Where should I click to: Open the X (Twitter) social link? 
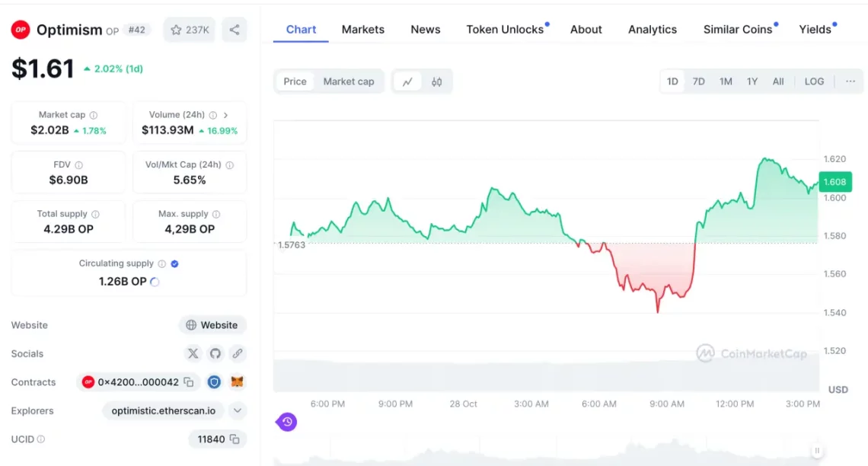pos(193,353)
